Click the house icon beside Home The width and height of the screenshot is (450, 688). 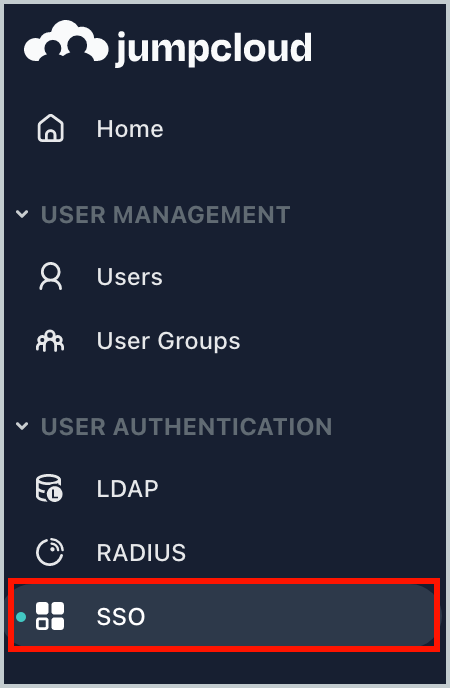click(50, 128)
